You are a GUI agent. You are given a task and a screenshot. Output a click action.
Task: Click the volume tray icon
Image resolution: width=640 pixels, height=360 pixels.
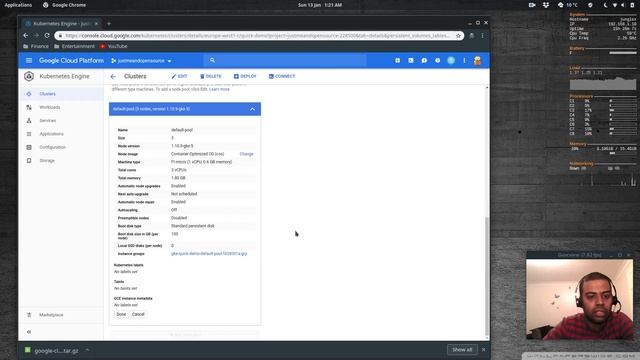point(623,5)
